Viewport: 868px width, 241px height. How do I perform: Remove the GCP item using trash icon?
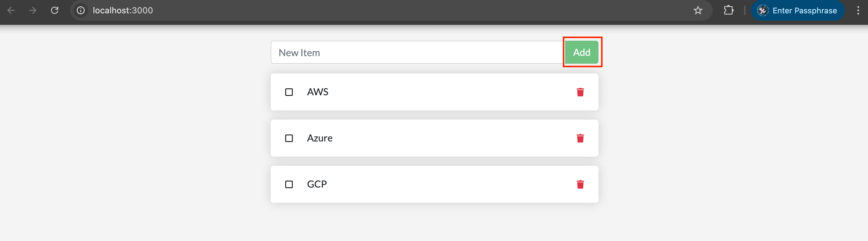point(580,184)
